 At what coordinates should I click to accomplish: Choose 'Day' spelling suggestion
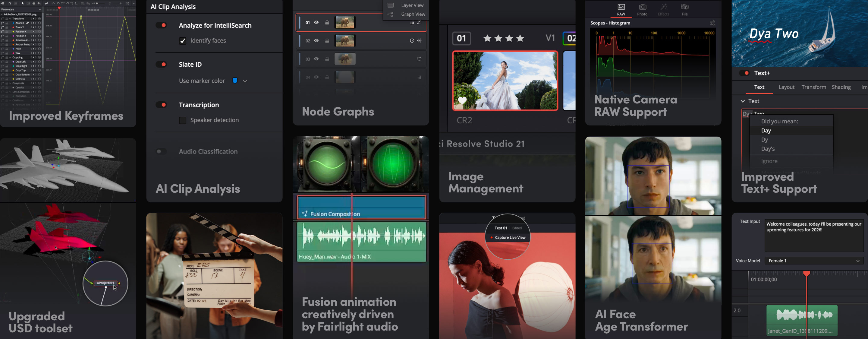[x=766, y=131]
